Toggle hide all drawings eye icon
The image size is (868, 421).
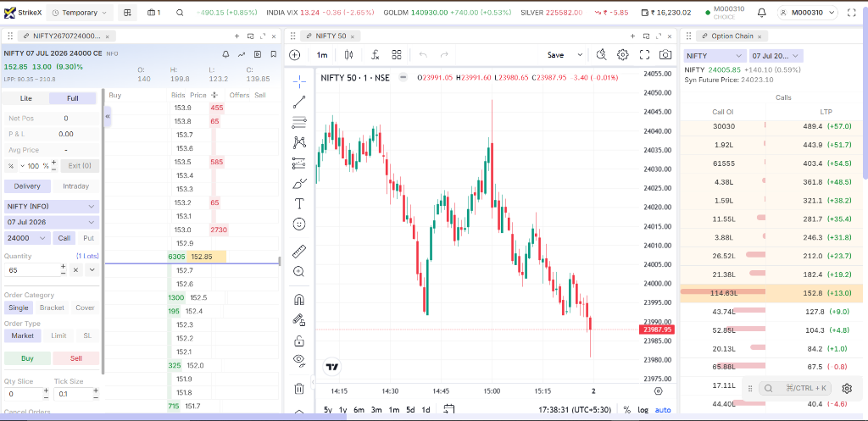pyautogui.click(x=299, y=361)
